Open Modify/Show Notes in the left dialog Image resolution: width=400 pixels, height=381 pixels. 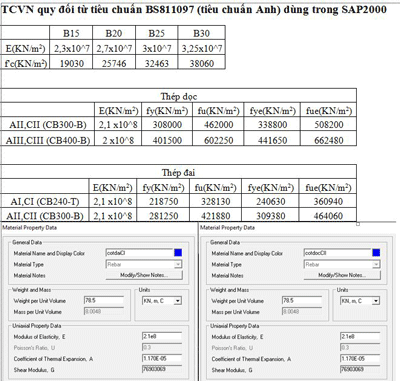[144, 275]
